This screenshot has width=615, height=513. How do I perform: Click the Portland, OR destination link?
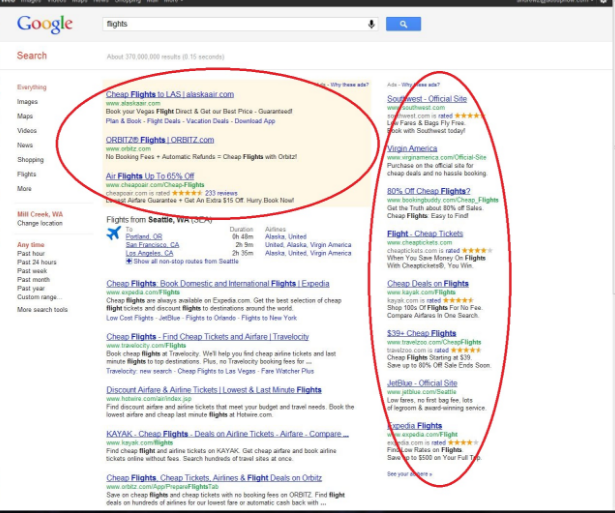pyautogui.click(x=144, y=236)
